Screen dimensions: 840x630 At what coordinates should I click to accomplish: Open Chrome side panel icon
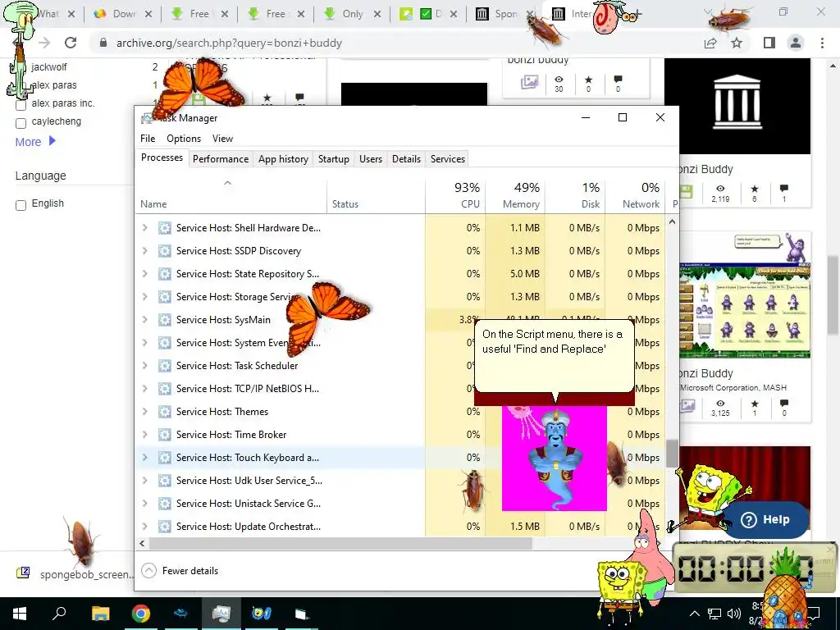[769, 43]
